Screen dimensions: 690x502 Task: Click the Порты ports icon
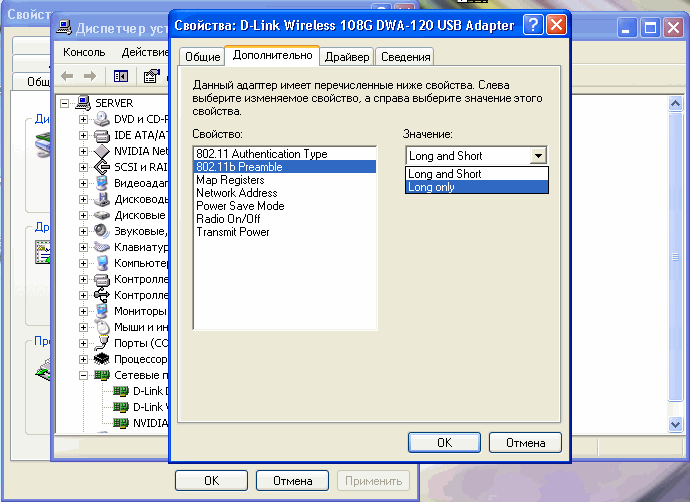point(102,343)
